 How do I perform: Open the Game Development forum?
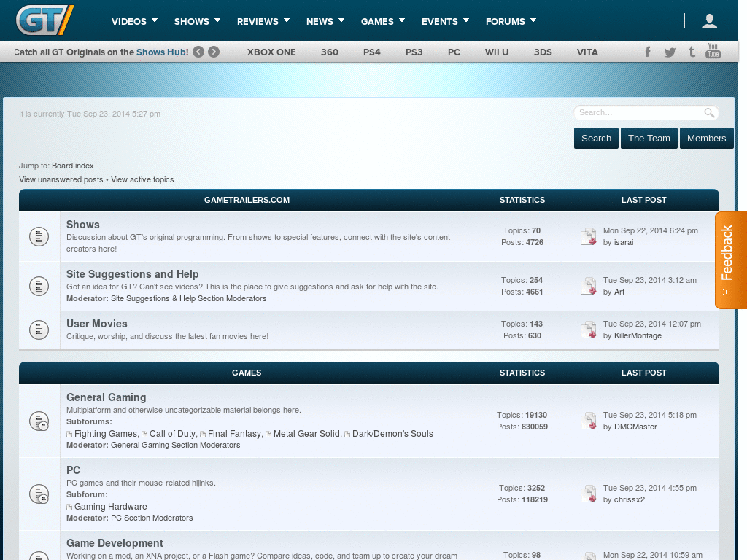pos(115,542)
